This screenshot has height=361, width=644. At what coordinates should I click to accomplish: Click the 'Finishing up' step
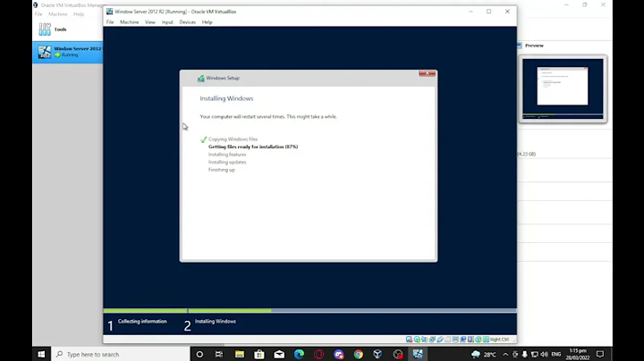[222, 170]
